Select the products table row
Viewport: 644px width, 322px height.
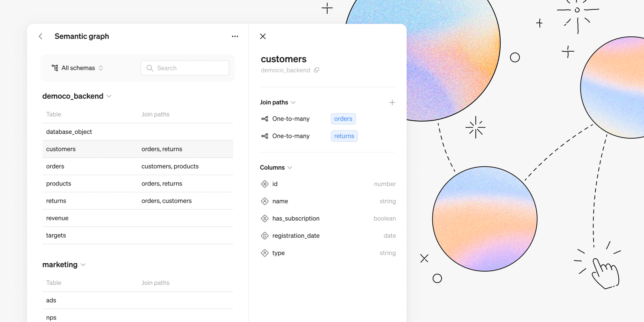pos(59,184)
